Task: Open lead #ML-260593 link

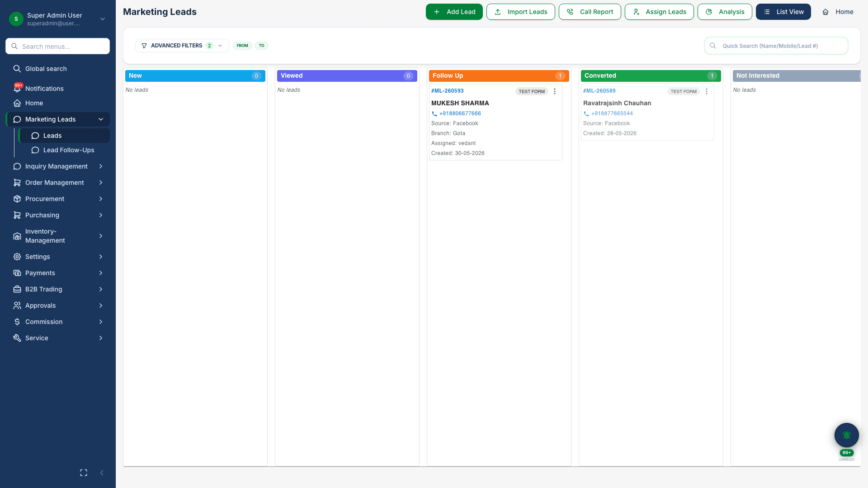Action: point(447,91)
